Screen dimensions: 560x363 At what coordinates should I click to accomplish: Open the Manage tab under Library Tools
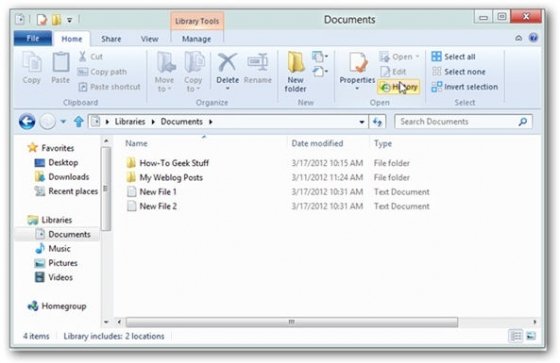pos(196,39)
